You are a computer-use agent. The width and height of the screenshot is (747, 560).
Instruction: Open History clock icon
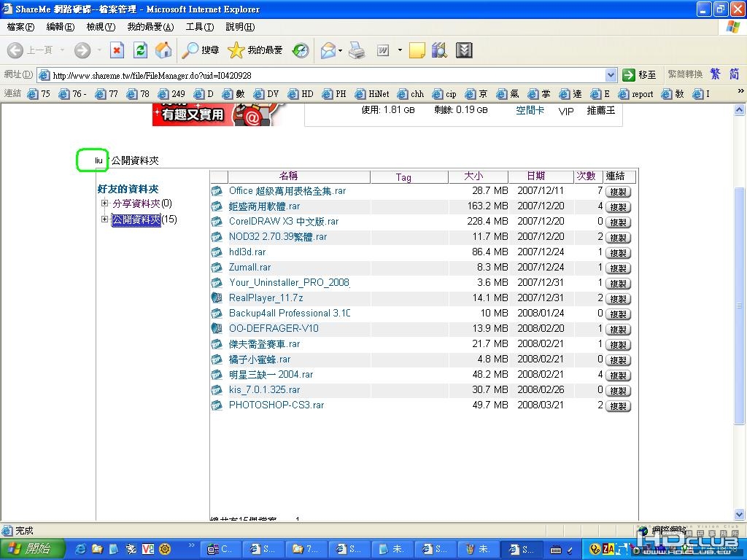coord(301,50)
